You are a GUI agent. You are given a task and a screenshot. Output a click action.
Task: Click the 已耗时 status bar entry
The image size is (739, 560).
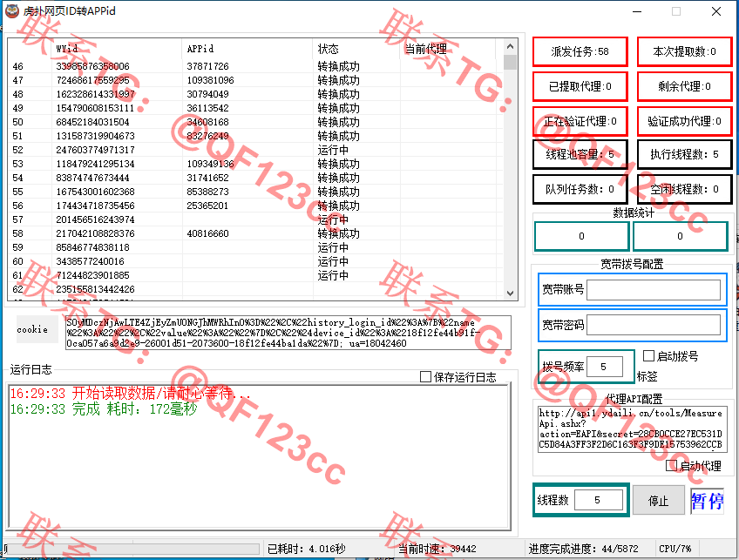[x=307, y=549]
